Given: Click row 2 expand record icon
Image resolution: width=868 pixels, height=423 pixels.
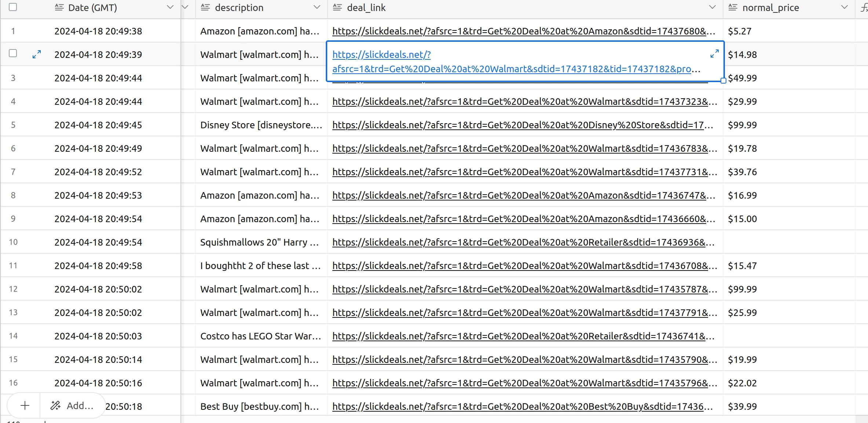Looking at the screenshot, I should pyautogui.click(x=36, y=54).
